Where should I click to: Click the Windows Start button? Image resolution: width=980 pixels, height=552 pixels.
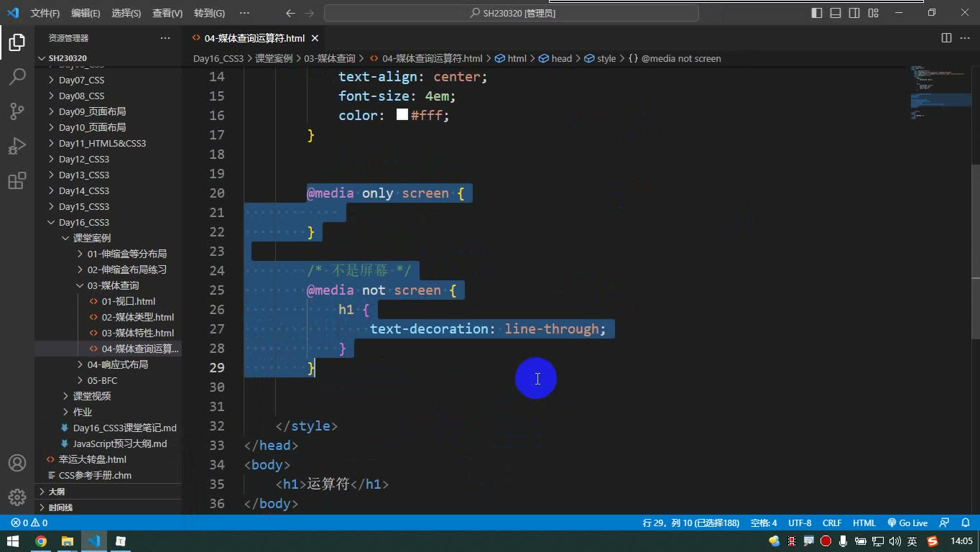[13, 541]
